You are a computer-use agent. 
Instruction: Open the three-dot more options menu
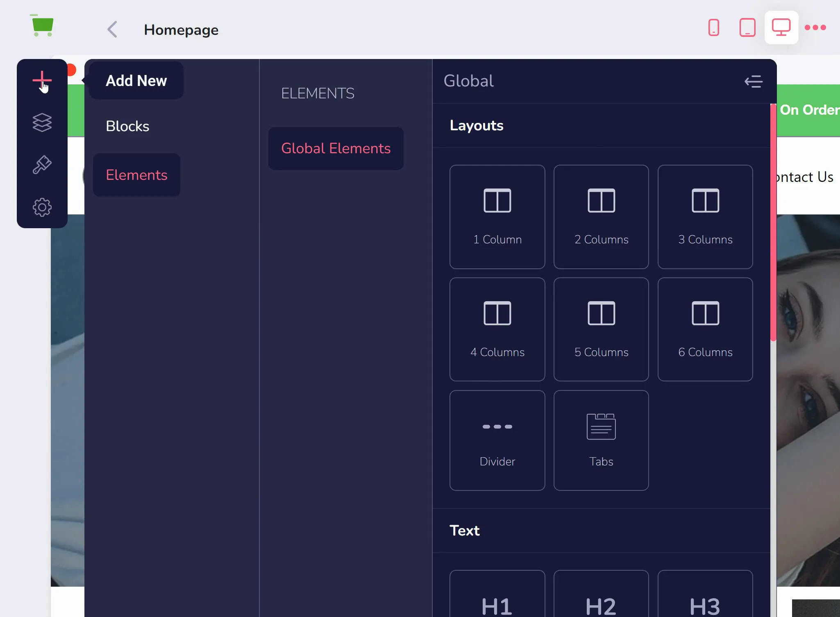[x=815, y=27]
